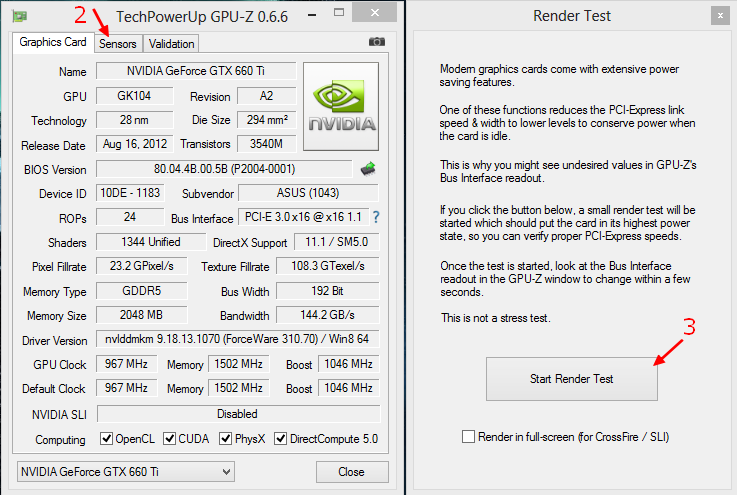Click the Die Size value 294 mm²
737x495 pixels.
coord(267,120)
